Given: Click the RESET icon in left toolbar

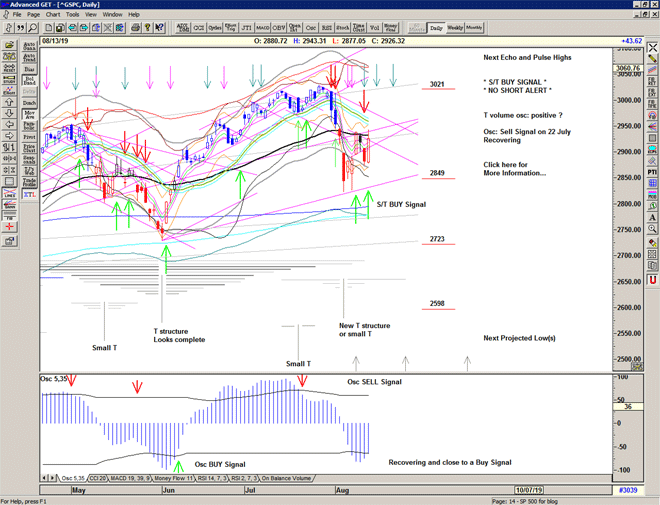Looking at the screenshot, I should click(9, 67).
